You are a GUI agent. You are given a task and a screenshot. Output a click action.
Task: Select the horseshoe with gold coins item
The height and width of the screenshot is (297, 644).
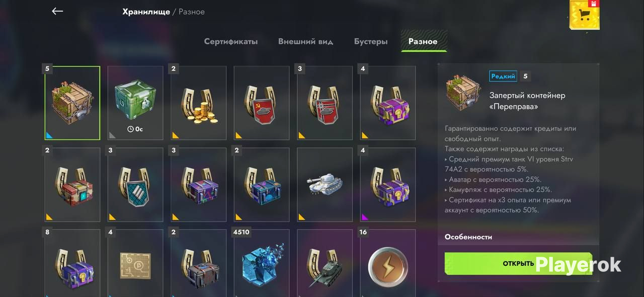tap(199, 103)
